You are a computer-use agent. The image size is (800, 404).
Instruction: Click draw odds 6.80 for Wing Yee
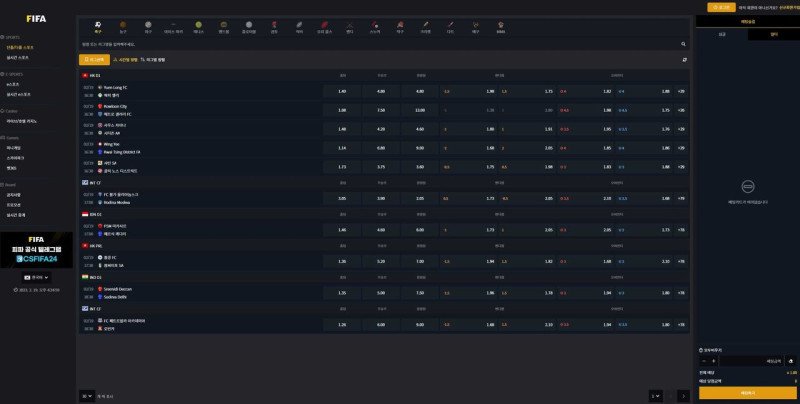(x=381, y=148)
